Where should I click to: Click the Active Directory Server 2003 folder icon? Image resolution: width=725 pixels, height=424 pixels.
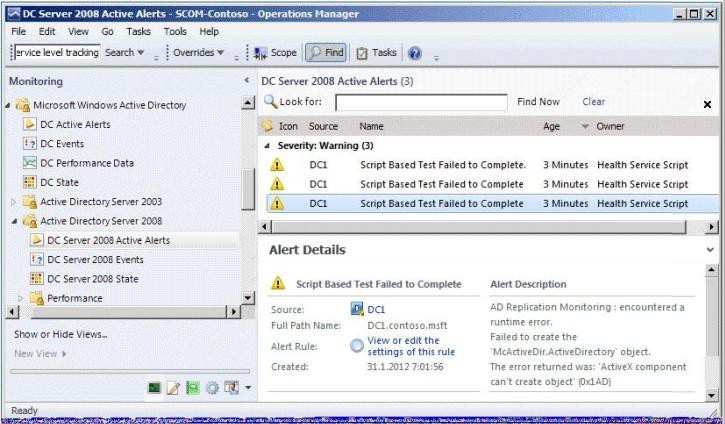coord(30,202)
